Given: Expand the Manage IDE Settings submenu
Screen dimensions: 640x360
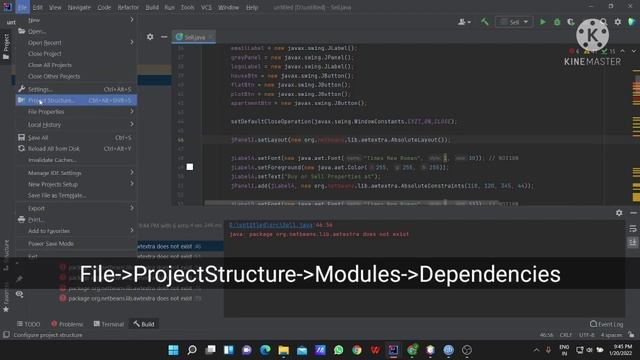Looking at the screenshot, I should coord(76,173).
